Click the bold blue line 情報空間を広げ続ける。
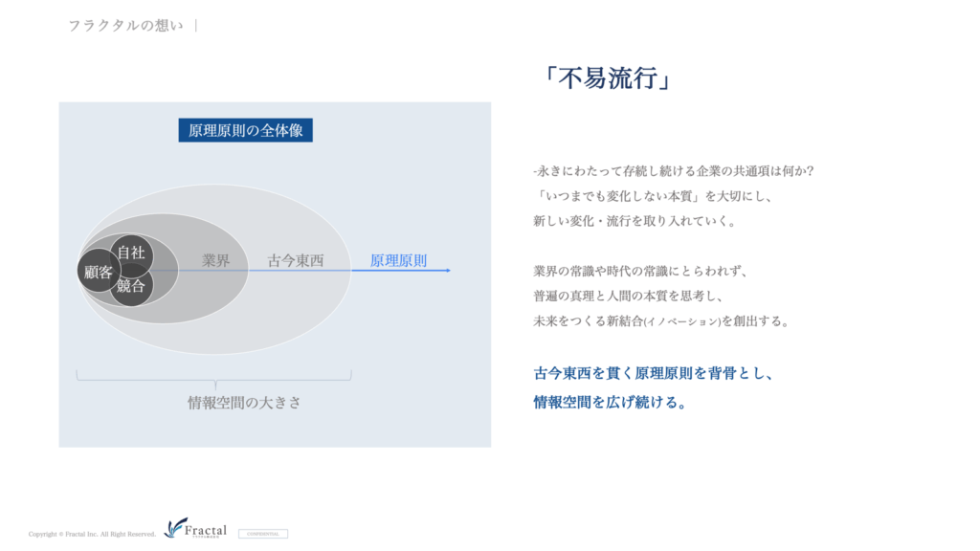Image resolution: width=980 pixels, height=551 pixels. 610,402
